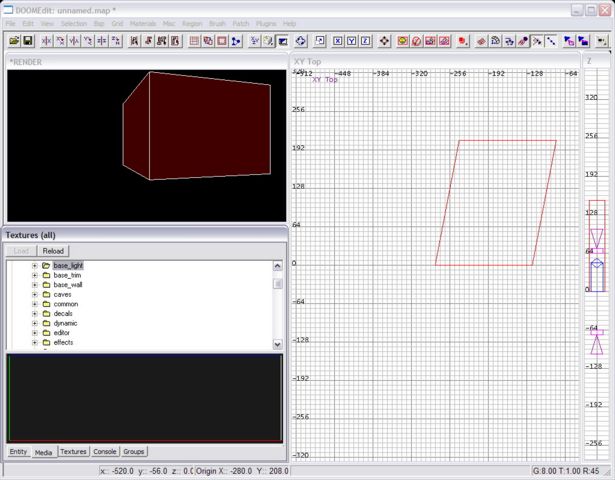Click the yellow oval toolbar icon
Viewport: 615px width, 480px height.
coord(402,41)
